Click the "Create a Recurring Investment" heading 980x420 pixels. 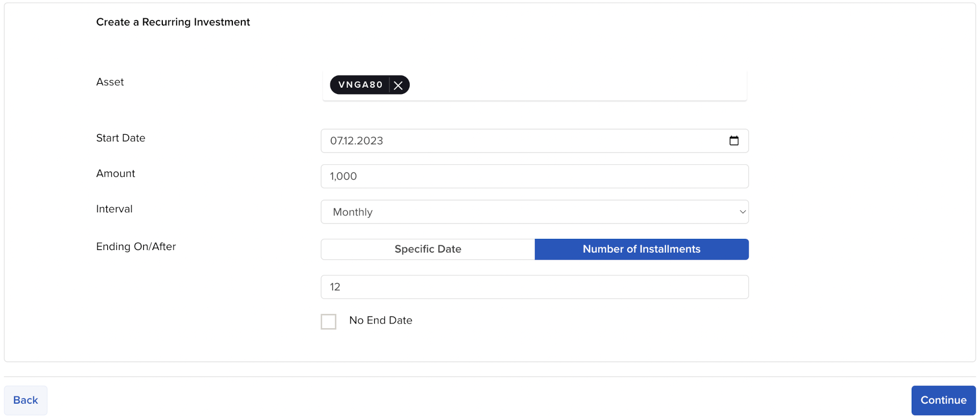tap(173, 22)
